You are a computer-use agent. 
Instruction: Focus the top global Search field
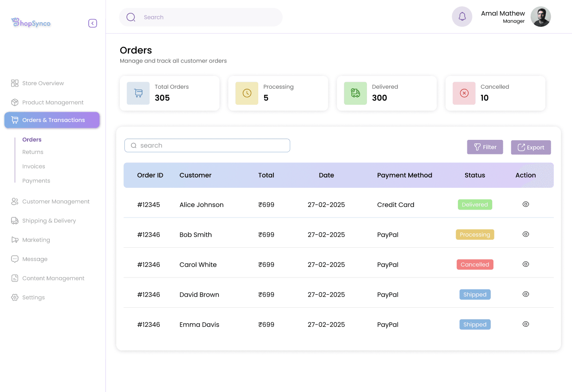(x=201, y=17)
